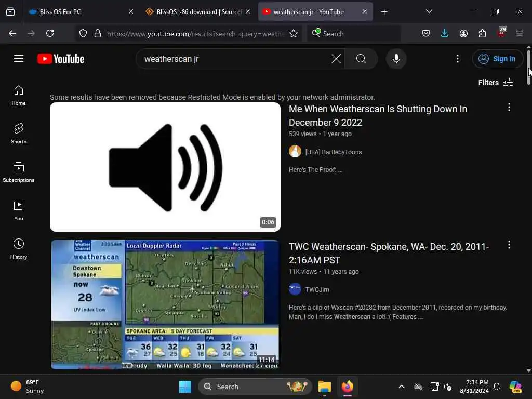Open action menu for Shutting Down video
Viewport: 532px width, 399px height.
[509, 107]
